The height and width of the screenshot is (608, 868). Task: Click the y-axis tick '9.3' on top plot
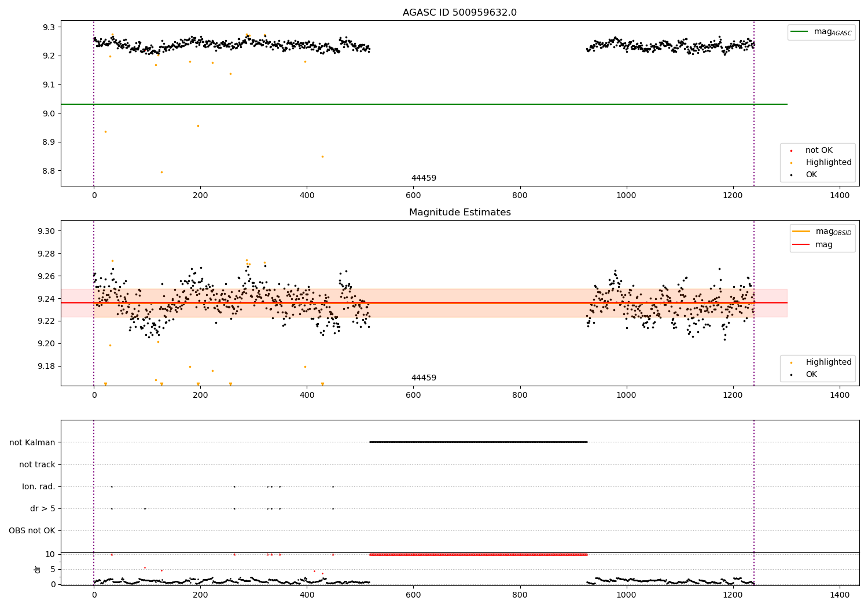pyautogui.click(x=49, y=27)
